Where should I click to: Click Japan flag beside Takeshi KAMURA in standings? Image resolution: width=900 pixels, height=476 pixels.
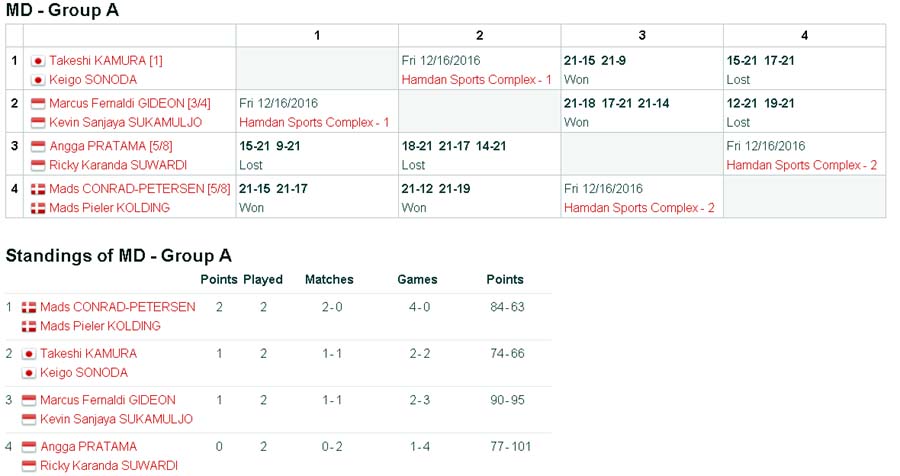29,354
